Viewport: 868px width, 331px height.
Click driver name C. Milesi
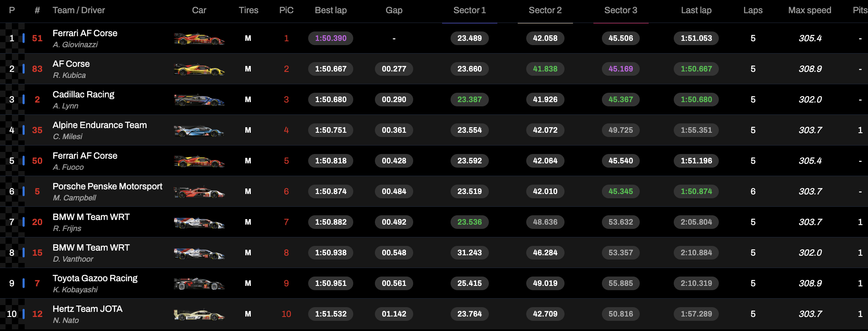pyautogui.click(x=68, y=137)
